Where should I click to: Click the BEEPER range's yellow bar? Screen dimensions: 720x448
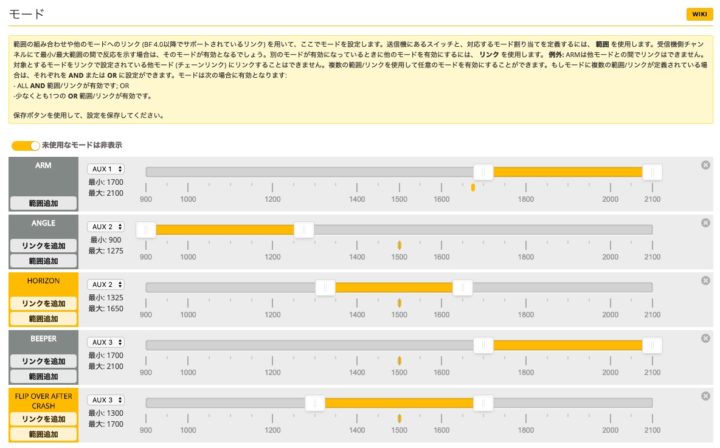point(566,346)
